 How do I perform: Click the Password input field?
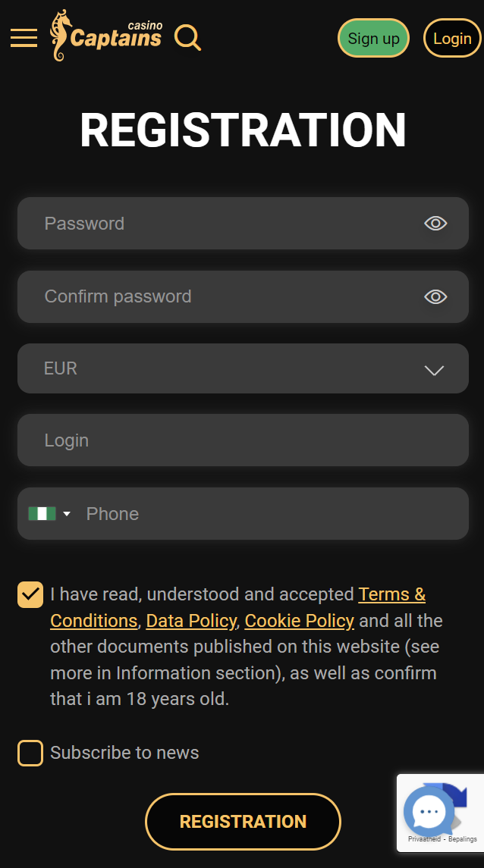(x=212, y=223)
